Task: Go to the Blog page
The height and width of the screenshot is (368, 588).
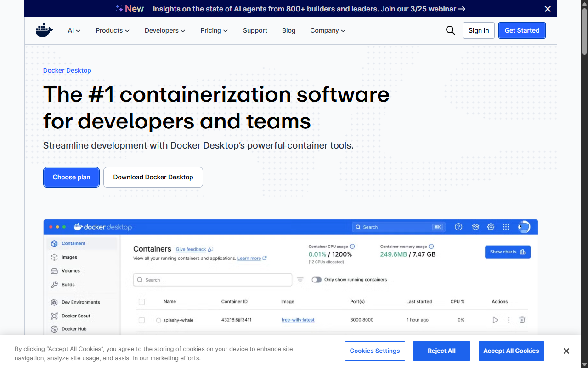Action: pyautogui.click(x=288, y=30)
